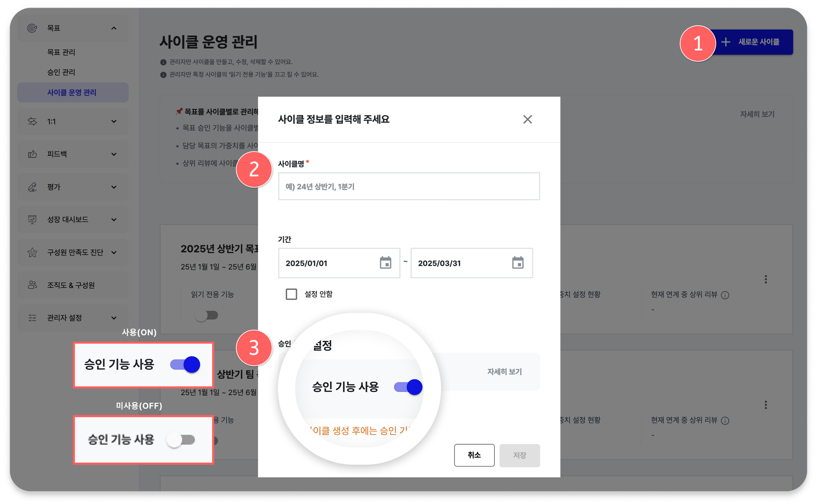The width and height of the screenshot is (817, 504).
Task: Expand the 성장 대시보드 section chevron
Action: point(114,219)
